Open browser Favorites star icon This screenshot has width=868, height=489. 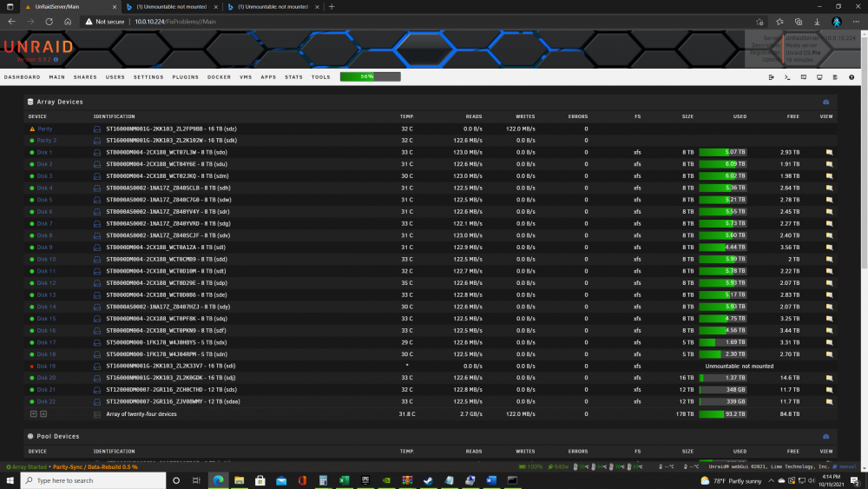click(x=779, y=22)
